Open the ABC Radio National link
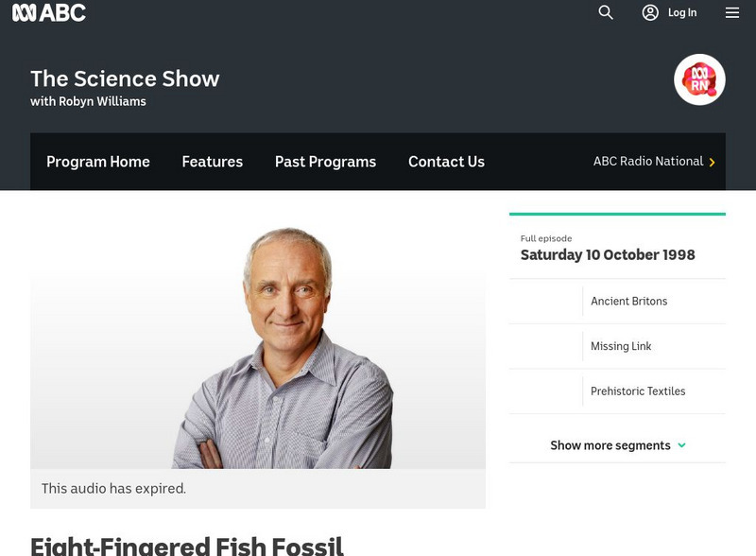 pos(648,162)
